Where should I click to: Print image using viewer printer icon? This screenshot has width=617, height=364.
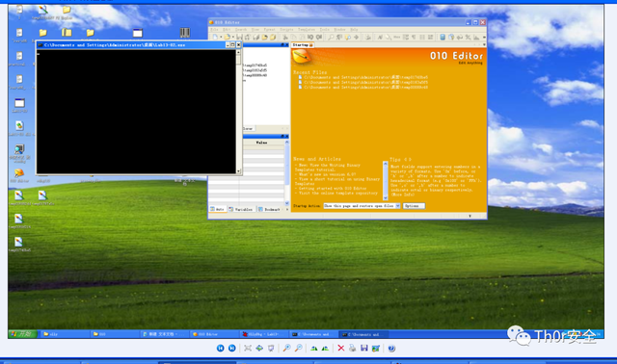tap(352, 348)
